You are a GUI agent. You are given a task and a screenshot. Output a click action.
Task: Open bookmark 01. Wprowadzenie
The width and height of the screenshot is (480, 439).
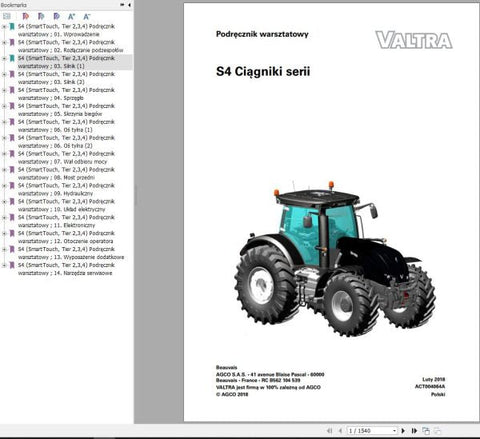click(66, 30)
